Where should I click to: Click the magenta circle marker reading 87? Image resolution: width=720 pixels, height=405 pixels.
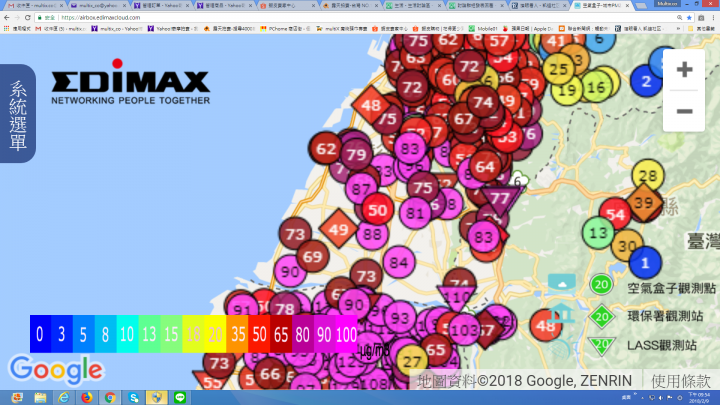361,189
